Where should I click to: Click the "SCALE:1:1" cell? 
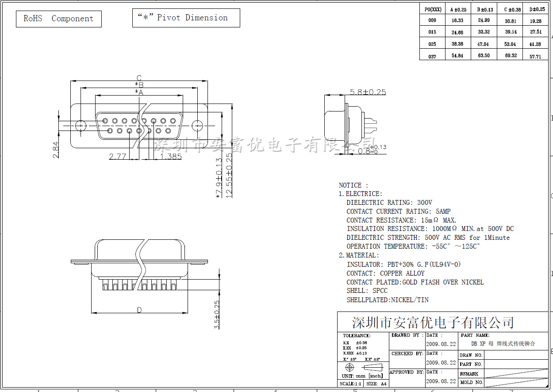pyautogui.click(x=351, y=384)
